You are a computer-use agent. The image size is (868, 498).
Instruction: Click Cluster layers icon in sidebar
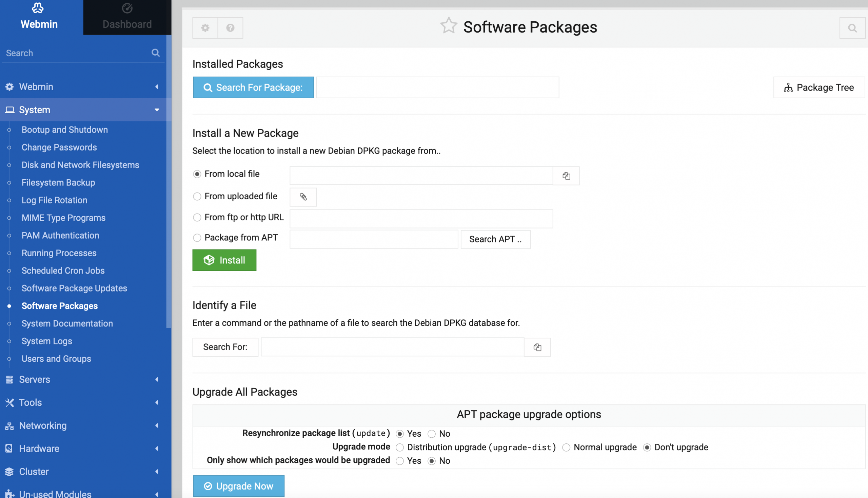(x=9, y=472)
